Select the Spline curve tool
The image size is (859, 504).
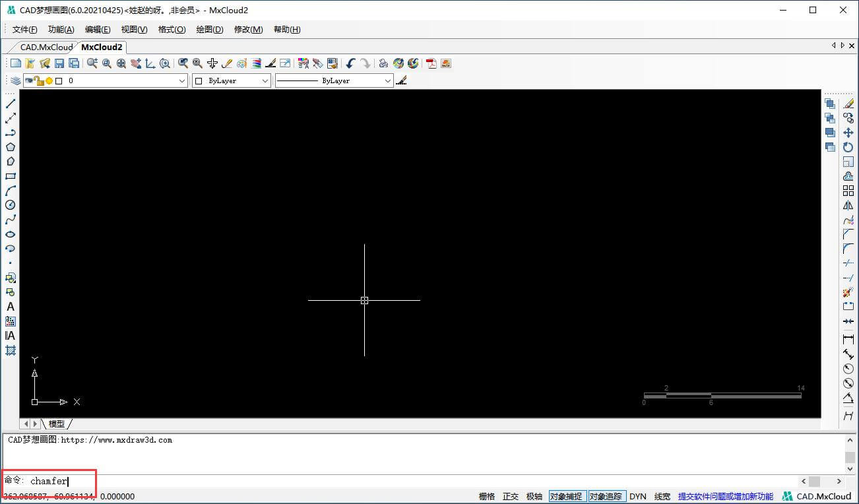coord(11,220)
